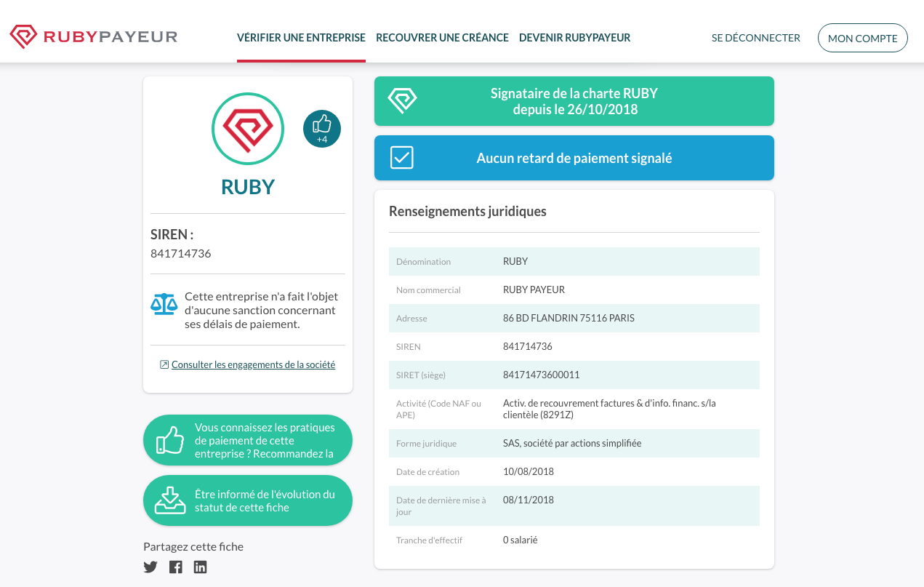The height and width of the screenshot is (587, 924).
Task: Click the diamond icon in green banner
Action: click(402, 100)
